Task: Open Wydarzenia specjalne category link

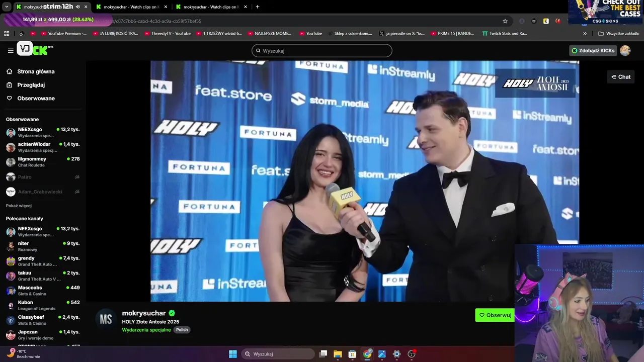Action: click(x=146, y=330)
